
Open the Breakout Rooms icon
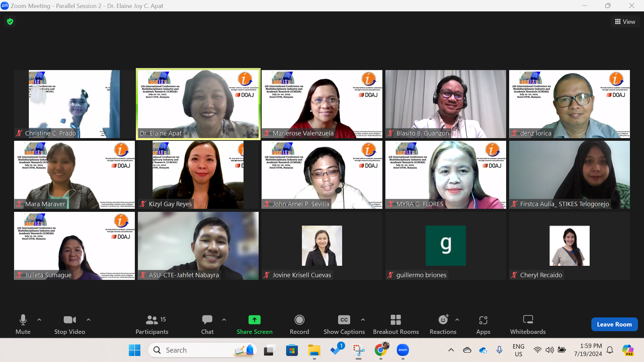coord(395,320)
